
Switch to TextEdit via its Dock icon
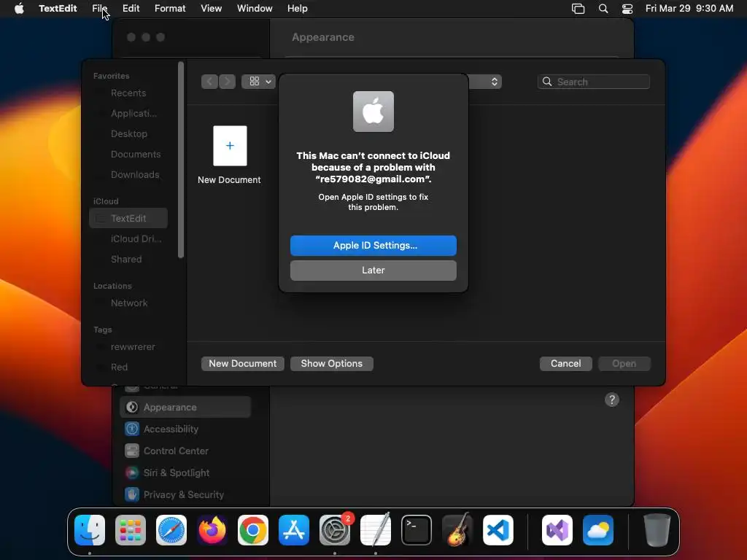coord(376,530)
